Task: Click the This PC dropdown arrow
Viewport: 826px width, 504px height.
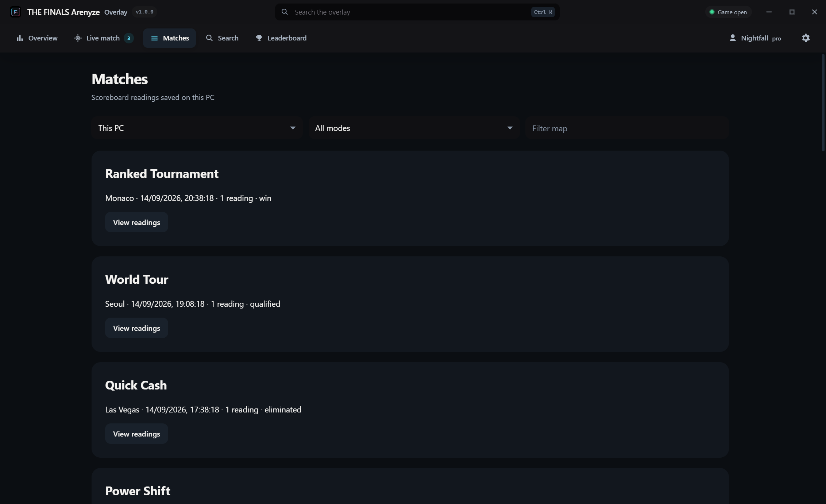Action: (293, 128)
